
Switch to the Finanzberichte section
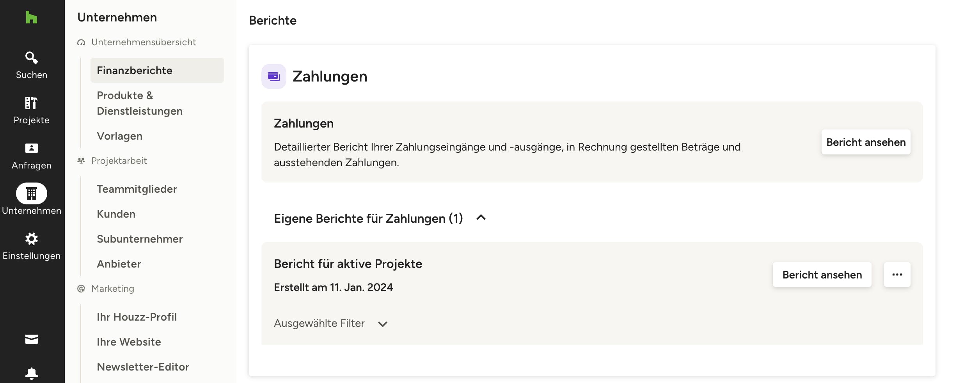[x=134, y=70]
